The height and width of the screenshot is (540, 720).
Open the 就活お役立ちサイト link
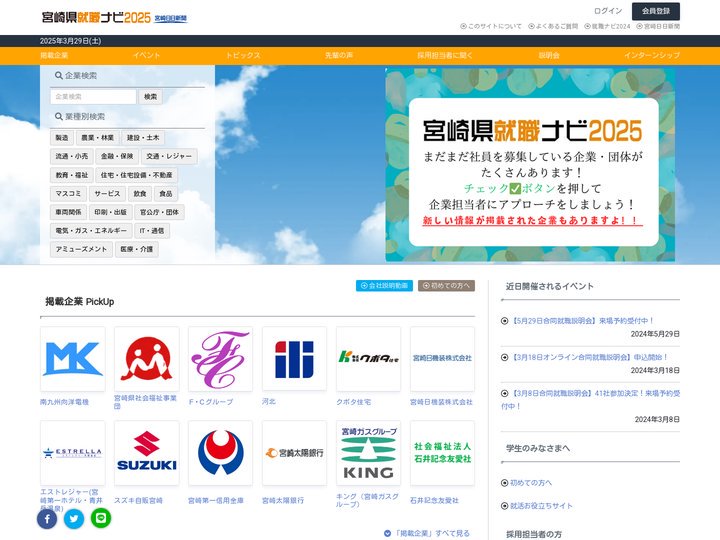pos(541,506)
